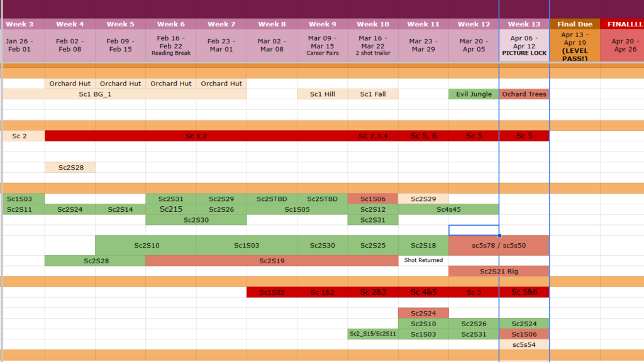Click the red Sc 1,2 merged bar
644x362 pixels.
[196, 136]
